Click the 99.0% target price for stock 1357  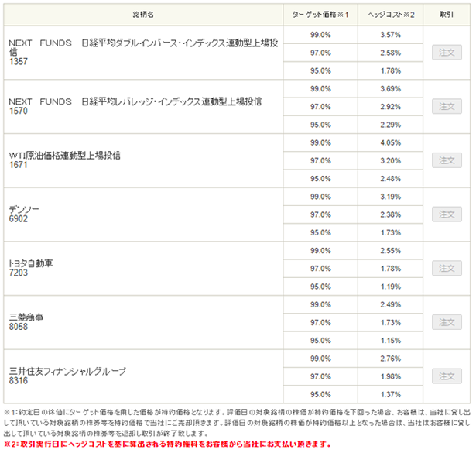(320, 35)
